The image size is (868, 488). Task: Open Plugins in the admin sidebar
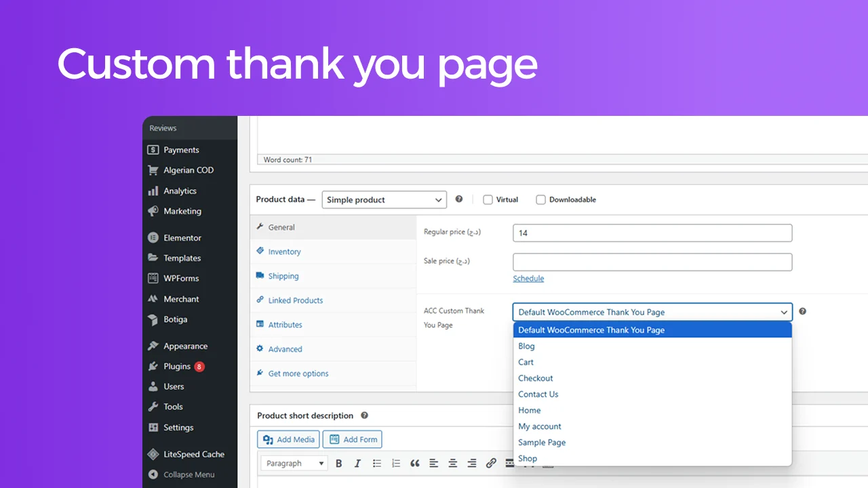[176, 367]
